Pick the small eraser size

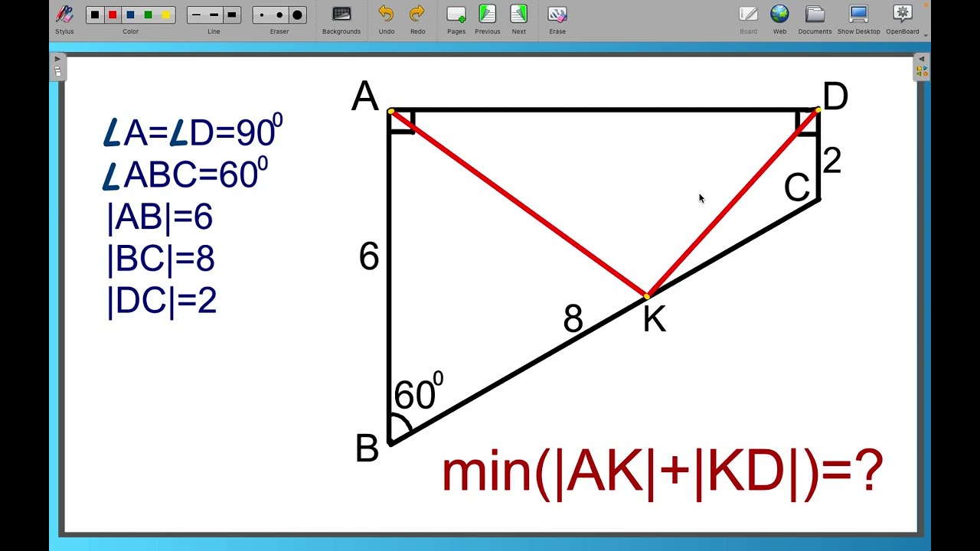(262, 15)
